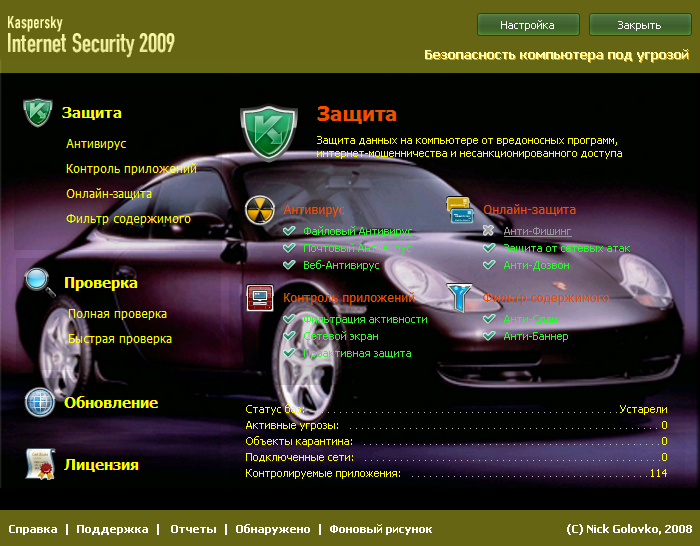Click the Проактивная защита label

coord(357,353)
